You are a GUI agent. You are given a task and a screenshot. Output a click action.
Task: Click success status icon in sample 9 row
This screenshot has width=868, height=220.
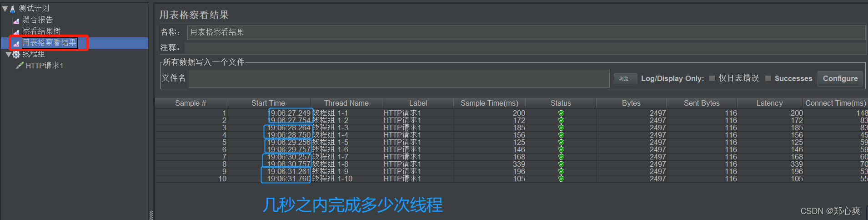tap(561, 171)
